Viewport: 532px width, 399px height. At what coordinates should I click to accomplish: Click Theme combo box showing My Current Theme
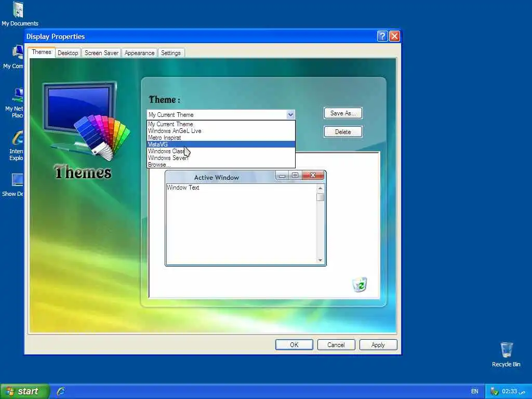[x=221, y=115]
